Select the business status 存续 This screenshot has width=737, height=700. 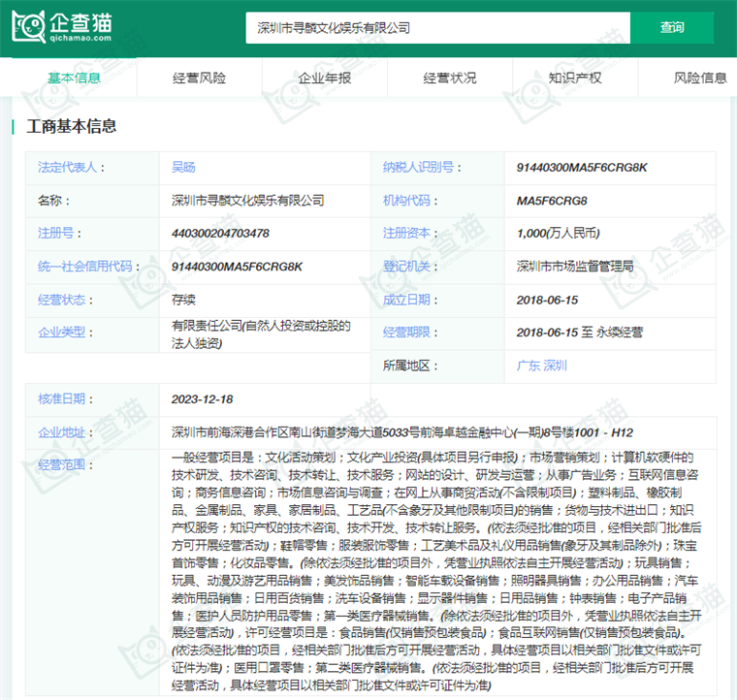(183, 300)
